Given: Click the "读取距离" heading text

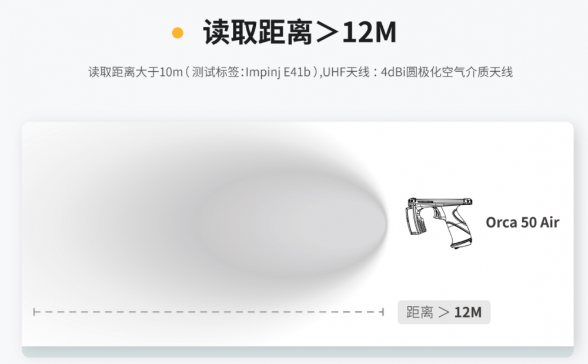Looking at the screenshot, I should click(258, 32).
